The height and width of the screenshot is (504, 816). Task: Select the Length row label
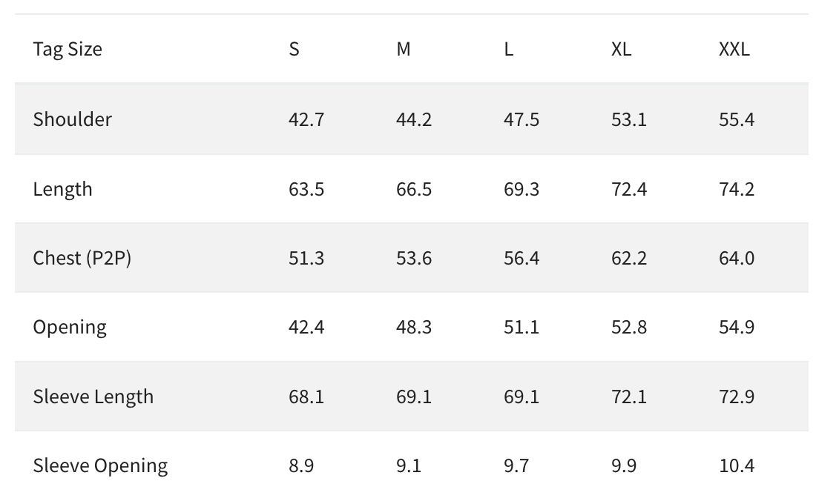(x=63, y=189)
